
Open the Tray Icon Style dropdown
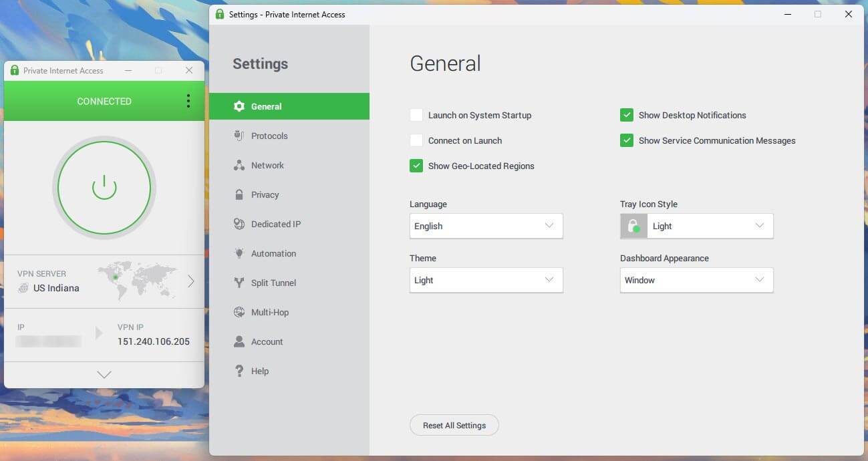tap(697, 226)
